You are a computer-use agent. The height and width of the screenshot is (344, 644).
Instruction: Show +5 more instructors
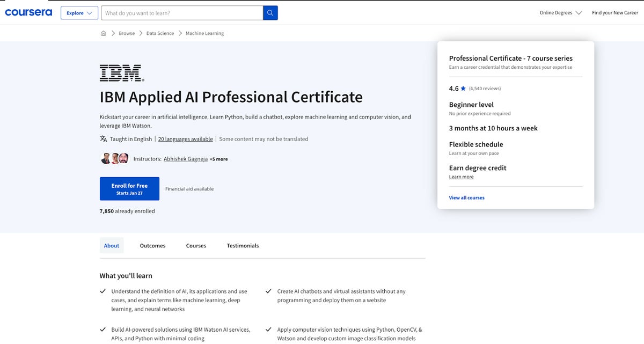219,159
